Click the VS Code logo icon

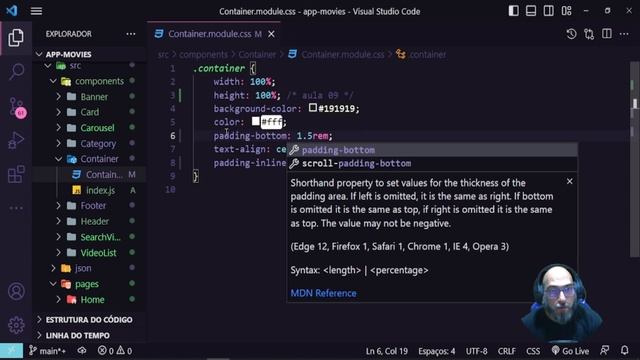(x=11, y=11)
